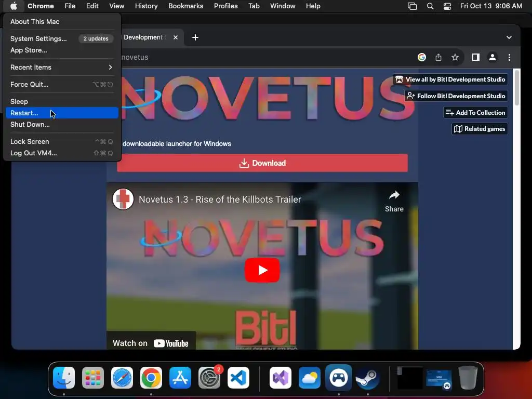This screenshot has width=532, height=399.
Task: Open the video channel avatar
Action: tap(123, 199)
